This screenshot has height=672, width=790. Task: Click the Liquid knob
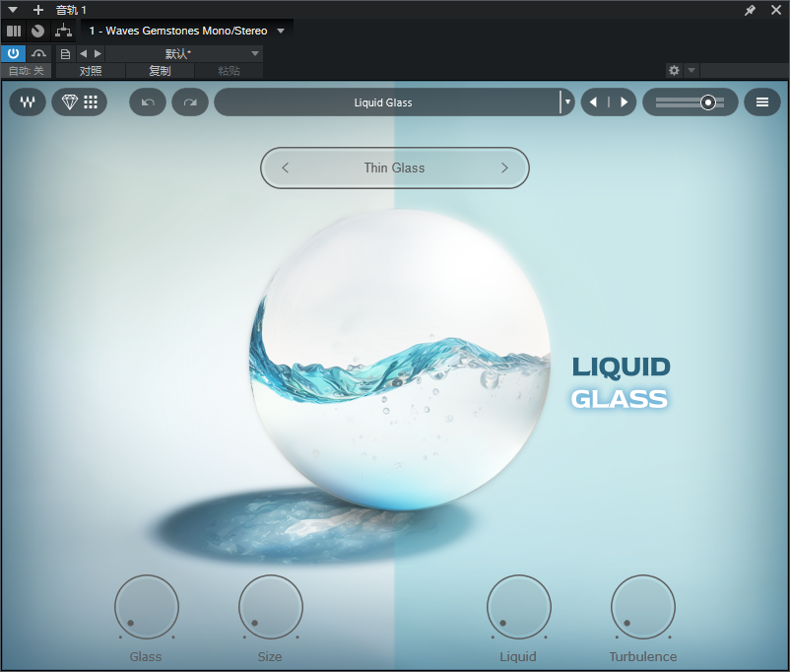tap(519, 607)
